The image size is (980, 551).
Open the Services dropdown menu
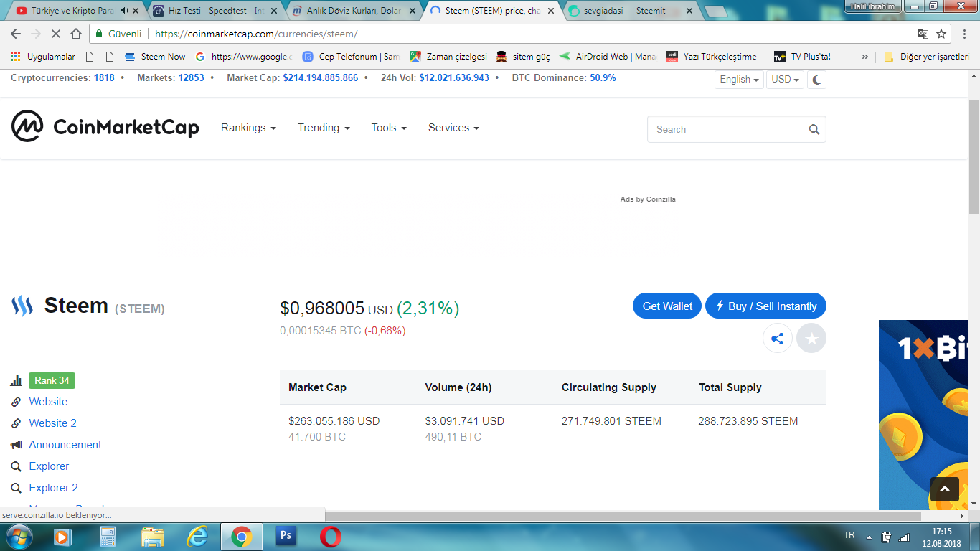(453, 128)
